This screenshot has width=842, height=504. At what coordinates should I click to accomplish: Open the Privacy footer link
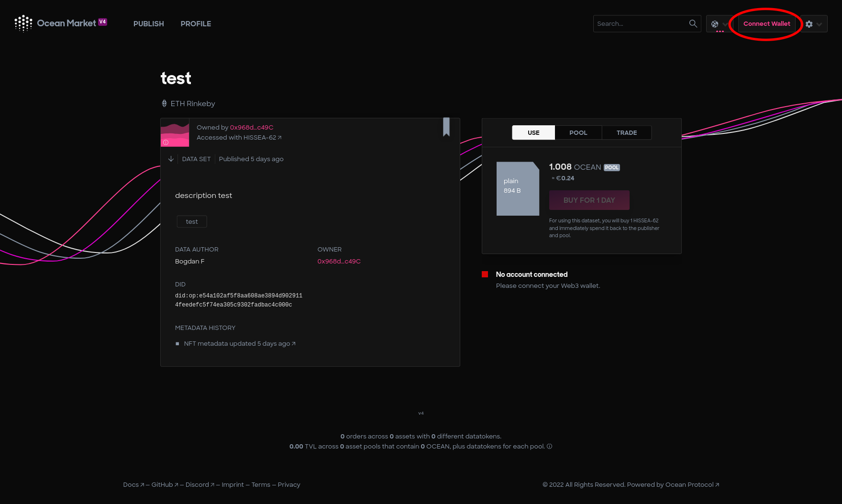point(289,484)
